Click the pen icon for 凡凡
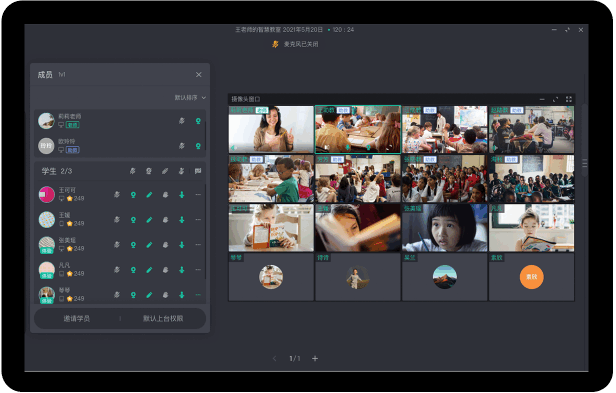 [x=149, y=270]
